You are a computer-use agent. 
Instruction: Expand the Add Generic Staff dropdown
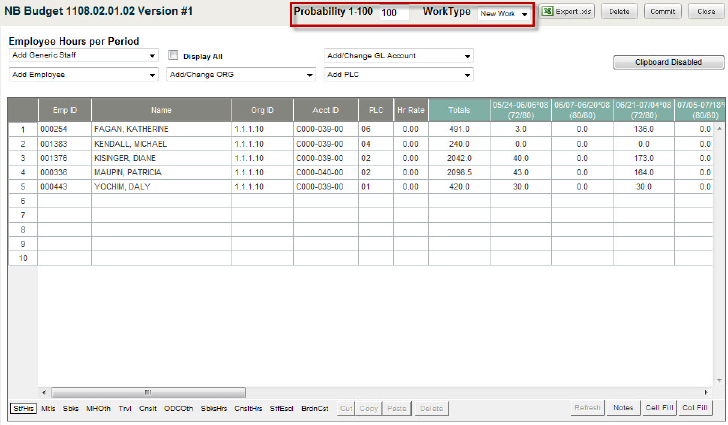[x=84, y=56]
